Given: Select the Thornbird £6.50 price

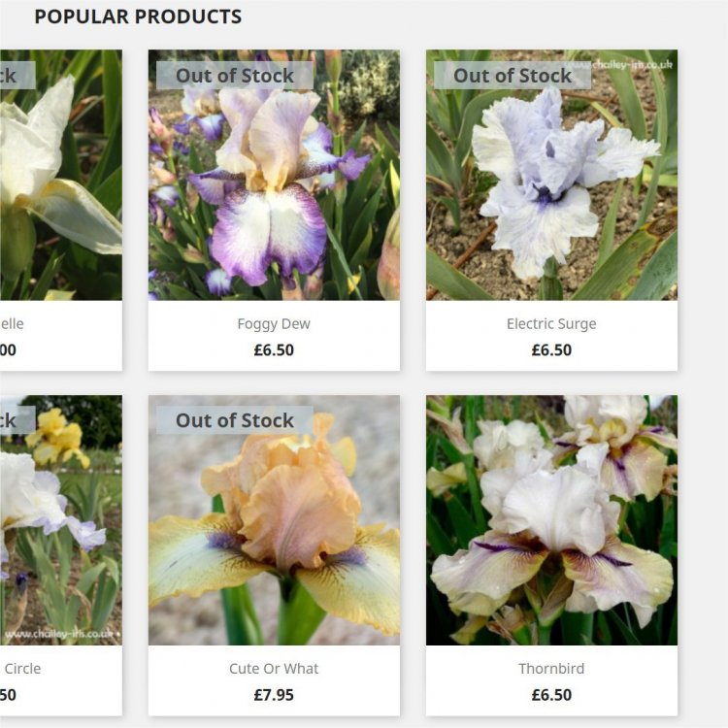Looking at the screenshot, I should pos(551,695).
